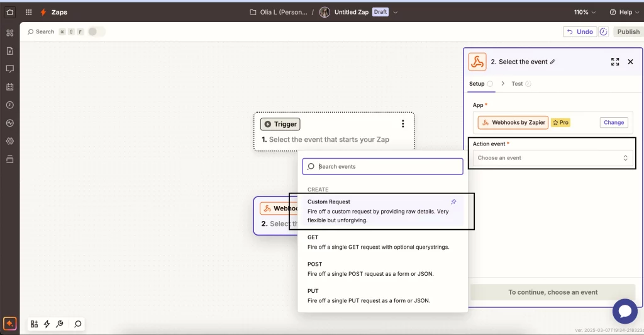
Task: Launch the AI sparkle assistant button
Action: 10,324
